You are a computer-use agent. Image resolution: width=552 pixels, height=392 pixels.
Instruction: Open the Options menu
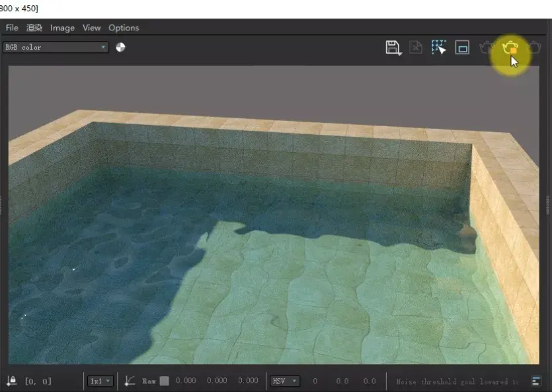click(124, 28)
